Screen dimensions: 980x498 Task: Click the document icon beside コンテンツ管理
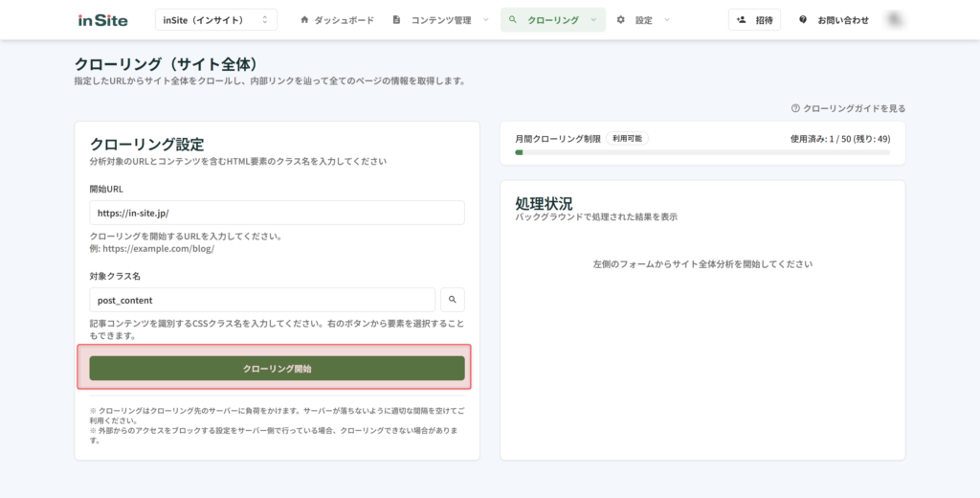[396, 20]
